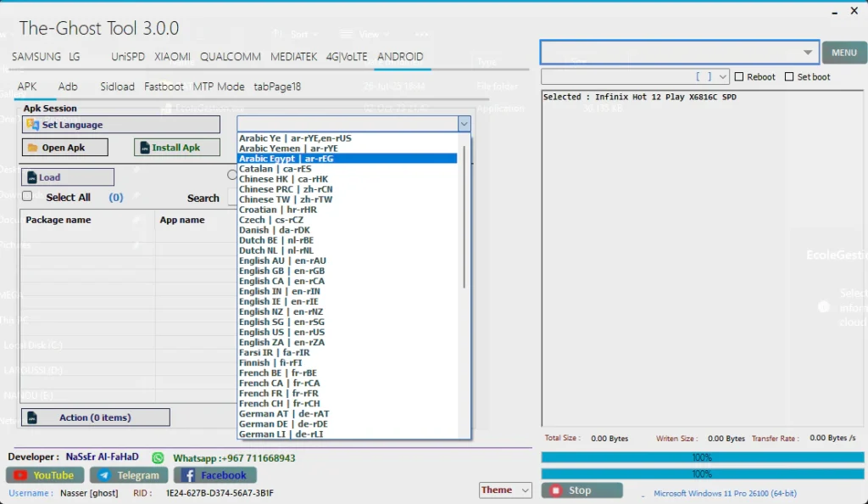Open the top device selection combo box
Screen dimensions: 868x504
coord(679,53)
